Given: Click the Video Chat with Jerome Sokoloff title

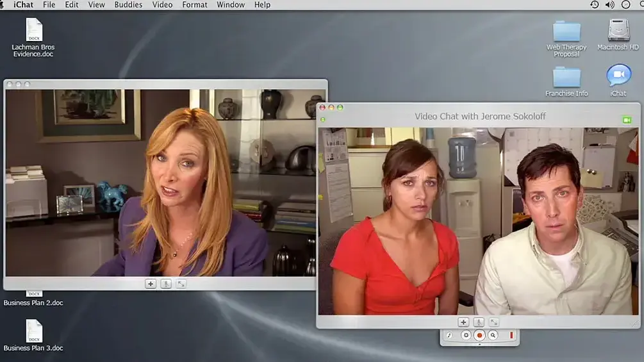Looking at the screenshot, I should coord(480,116).
